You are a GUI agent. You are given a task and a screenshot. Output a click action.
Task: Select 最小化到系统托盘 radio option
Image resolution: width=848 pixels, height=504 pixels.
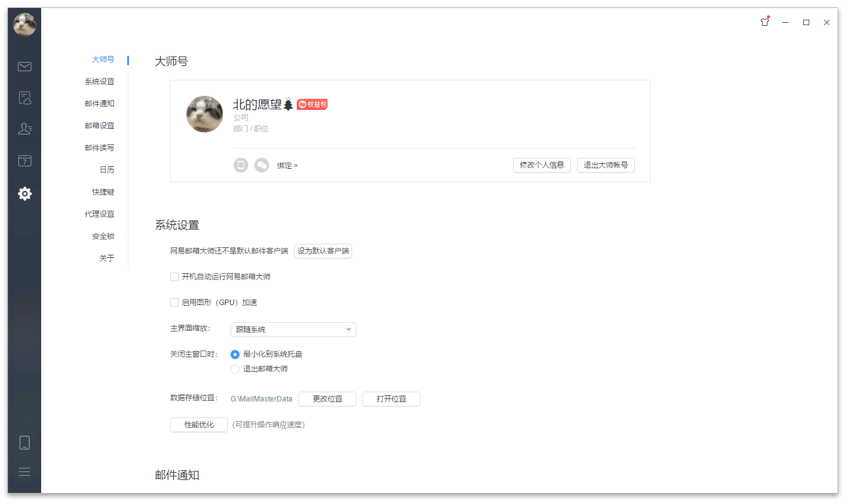(x=235, y=354)
